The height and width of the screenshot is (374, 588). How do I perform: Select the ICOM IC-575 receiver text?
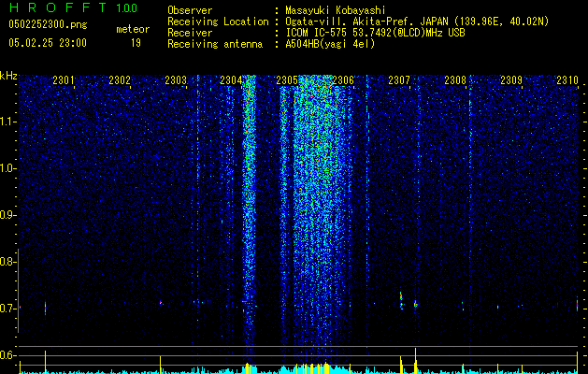(x=375, y=33)
